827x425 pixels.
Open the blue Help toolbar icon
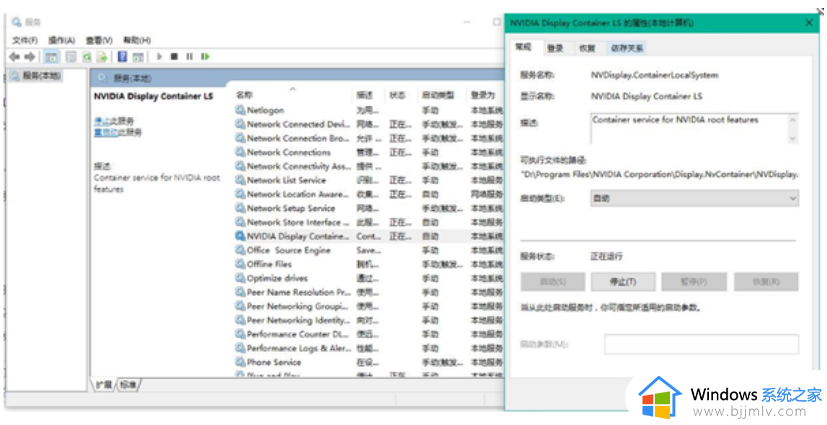tap(122, 56)
